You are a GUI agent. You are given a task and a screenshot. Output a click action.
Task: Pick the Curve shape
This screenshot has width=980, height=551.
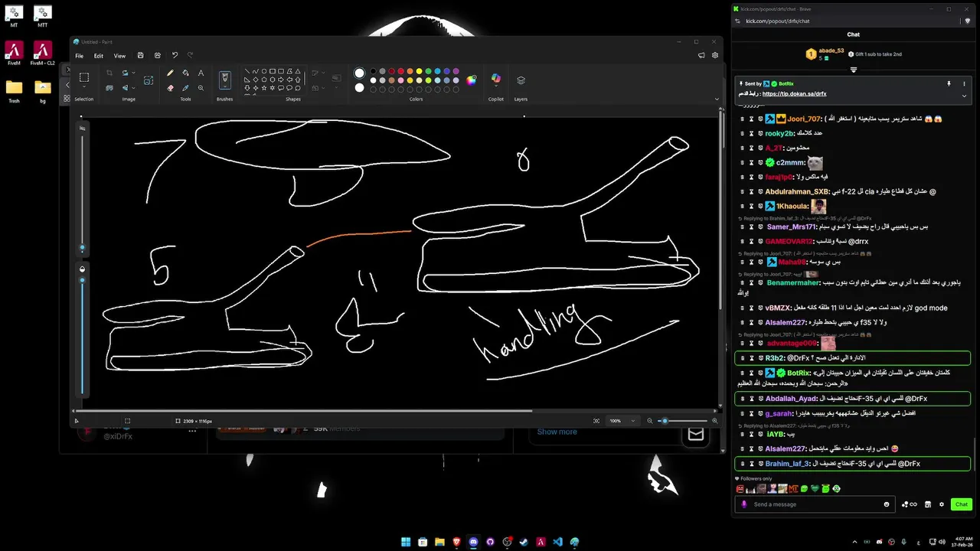[256, 71]
